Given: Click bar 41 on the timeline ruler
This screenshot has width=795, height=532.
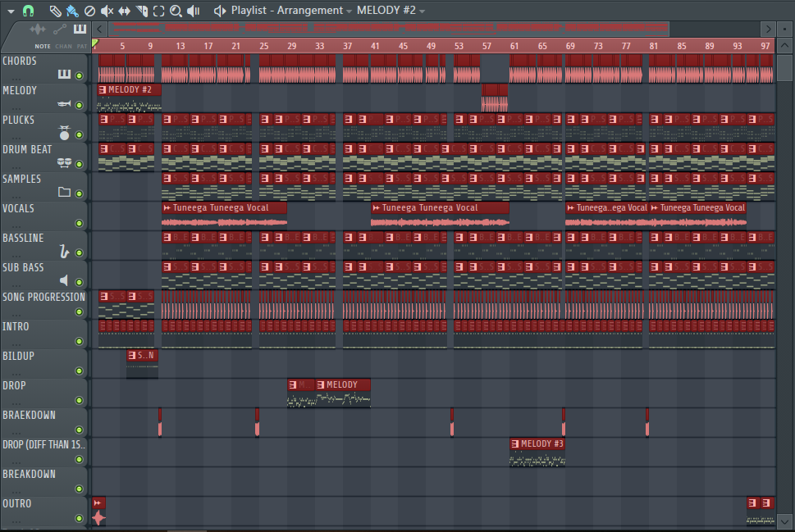Looking at the screenshot, I should tap(375, 45).
